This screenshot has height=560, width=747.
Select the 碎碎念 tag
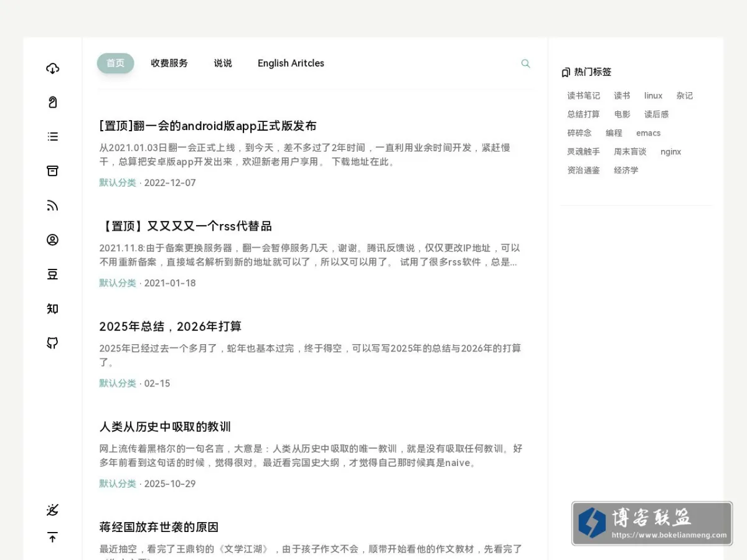[580, 133]
